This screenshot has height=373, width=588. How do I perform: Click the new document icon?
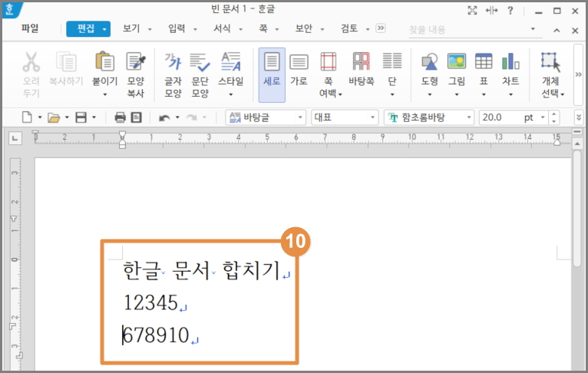tap(27, 117)
